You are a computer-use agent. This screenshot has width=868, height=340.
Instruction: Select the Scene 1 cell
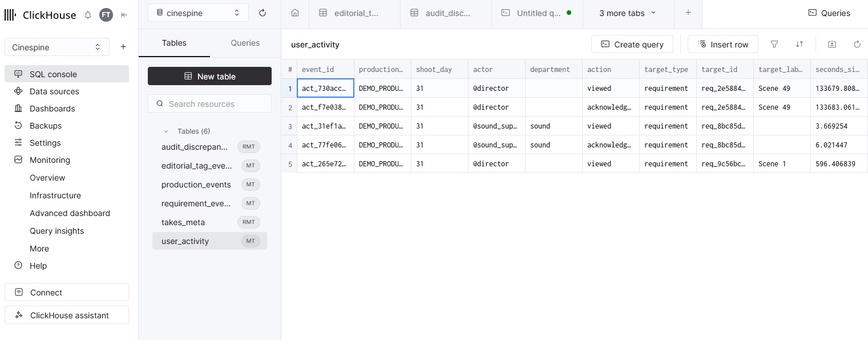coord(782,163)
